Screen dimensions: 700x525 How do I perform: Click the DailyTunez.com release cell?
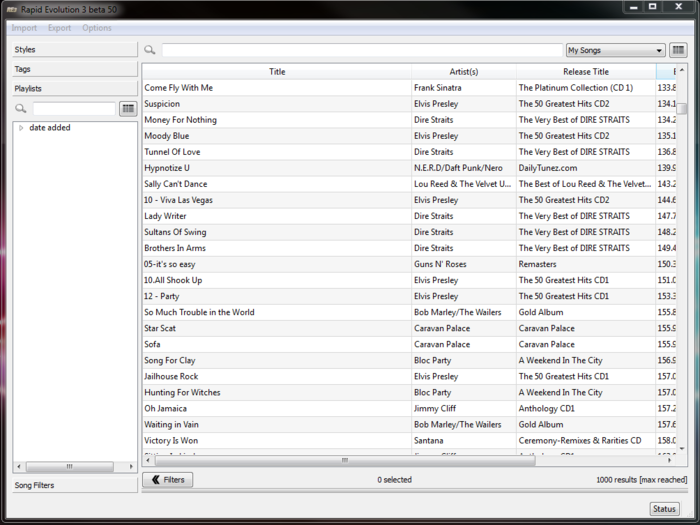586,168
